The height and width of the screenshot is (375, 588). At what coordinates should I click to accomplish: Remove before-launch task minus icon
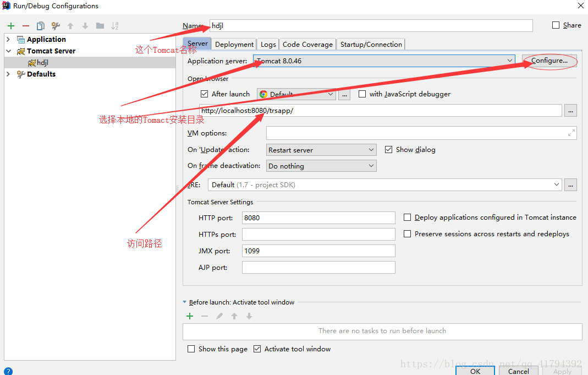205,316
